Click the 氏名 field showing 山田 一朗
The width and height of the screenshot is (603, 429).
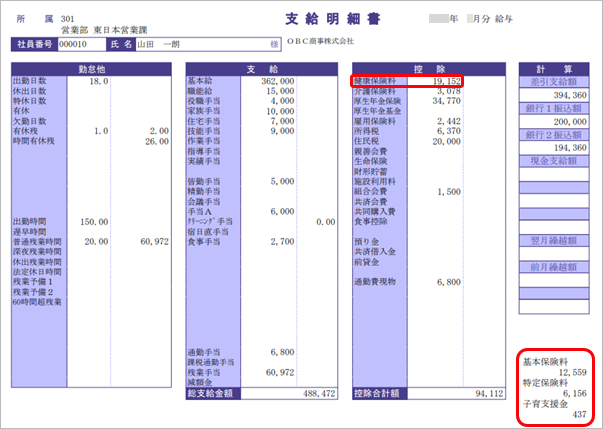(208, 45)
